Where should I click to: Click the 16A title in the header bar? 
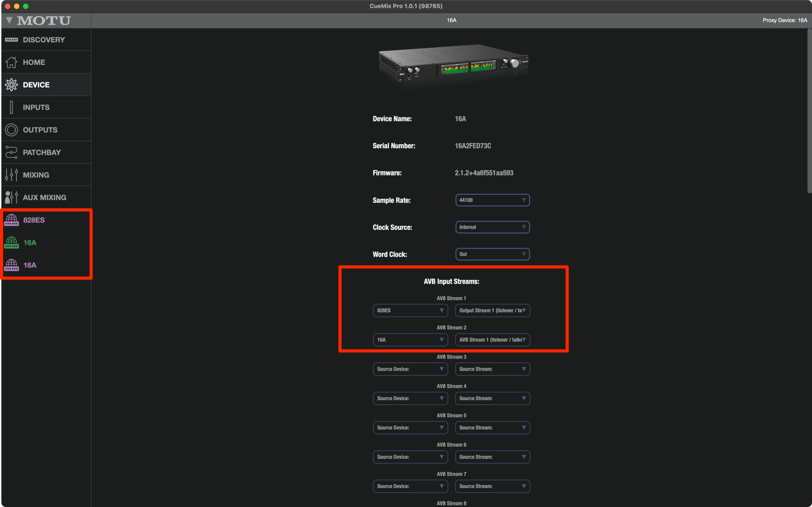(451, 20)
